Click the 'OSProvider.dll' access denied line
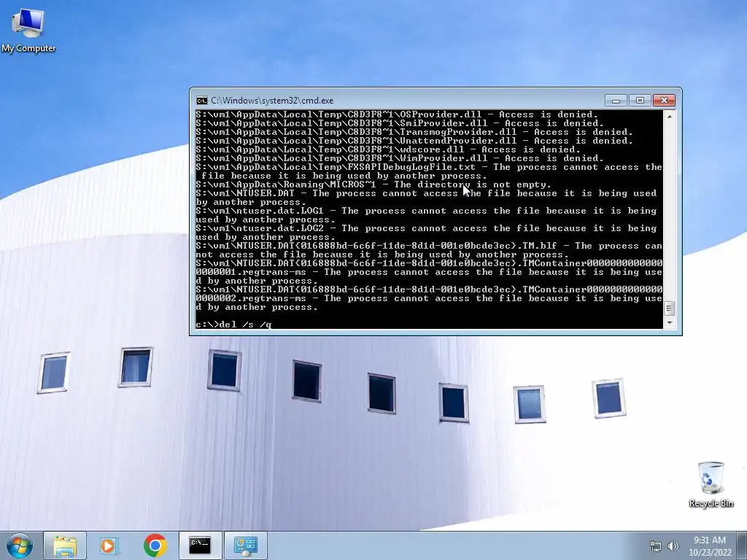The image size is (747, 560). pos(396,114)
